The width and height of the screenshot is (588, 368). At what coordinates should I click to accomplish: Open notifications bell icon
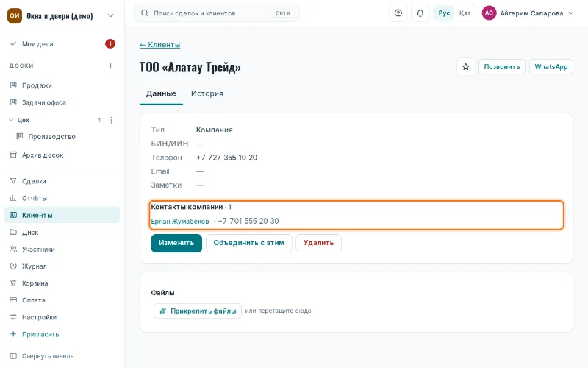coord(420,13)
